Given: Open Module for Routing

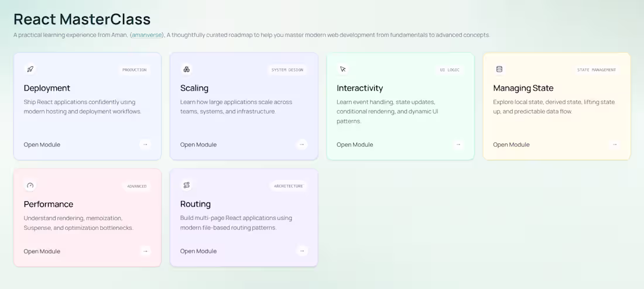Looking at the screenshot, I should point(198,251).
